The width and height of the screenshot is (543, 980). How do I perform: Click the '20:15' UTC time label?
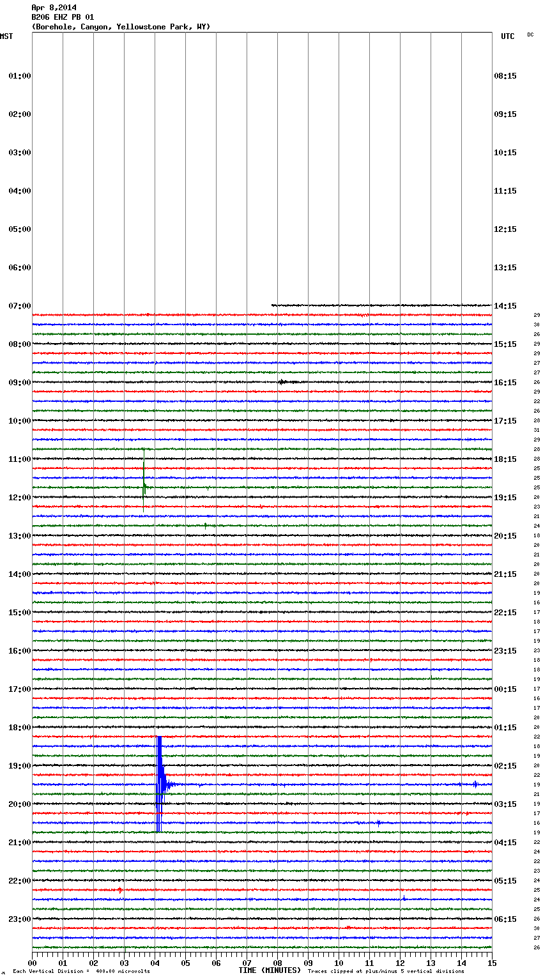click(x=505, y=536)
